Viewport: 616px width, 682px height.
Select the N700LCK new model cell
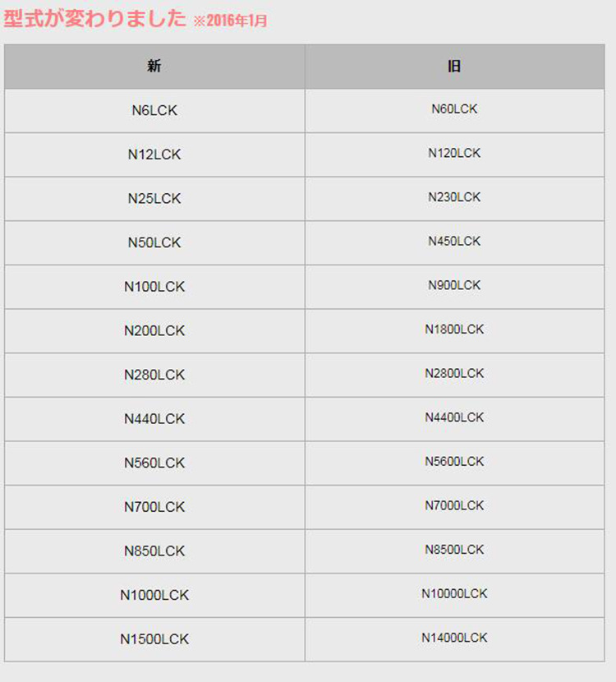click(154, 507)
